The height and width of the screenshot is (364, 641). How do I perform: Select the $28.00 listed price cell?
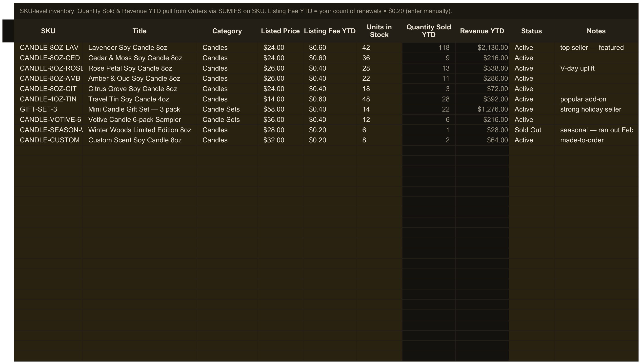tap(280, 130)
